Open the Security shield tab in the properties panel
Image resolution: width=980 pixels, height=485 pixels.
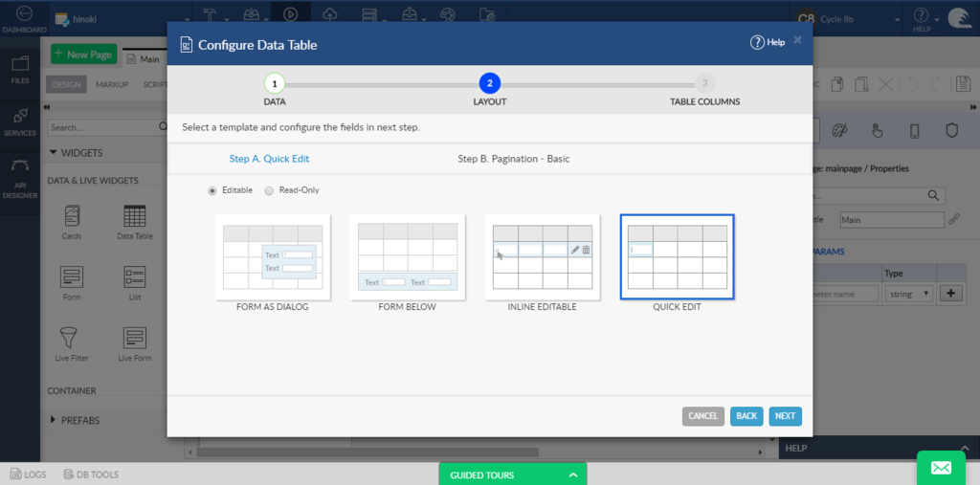951,131
